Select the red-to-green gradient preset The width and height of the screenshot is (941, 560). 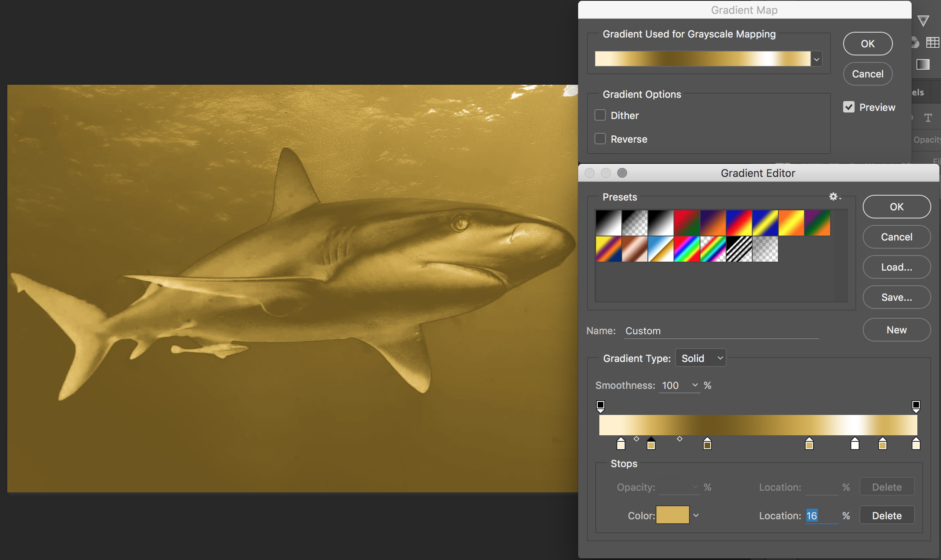[x=687, y=223]
